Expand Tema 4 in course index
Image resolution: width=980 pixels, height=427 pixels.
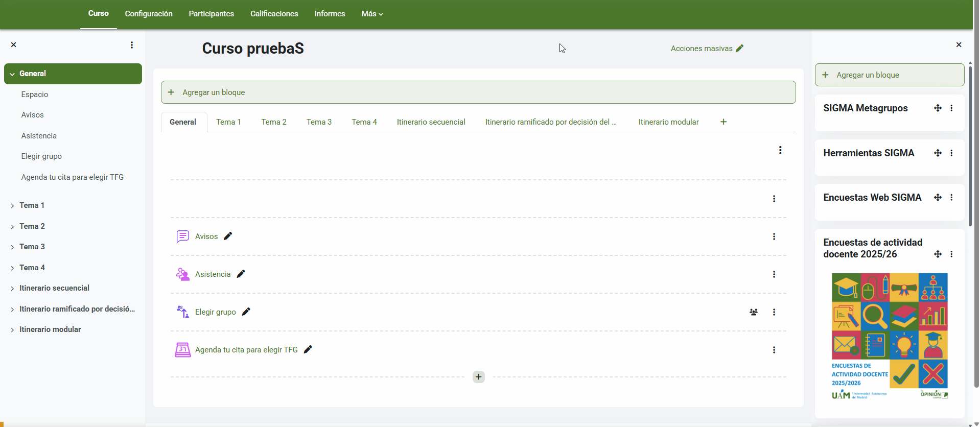tap(12, 268)
